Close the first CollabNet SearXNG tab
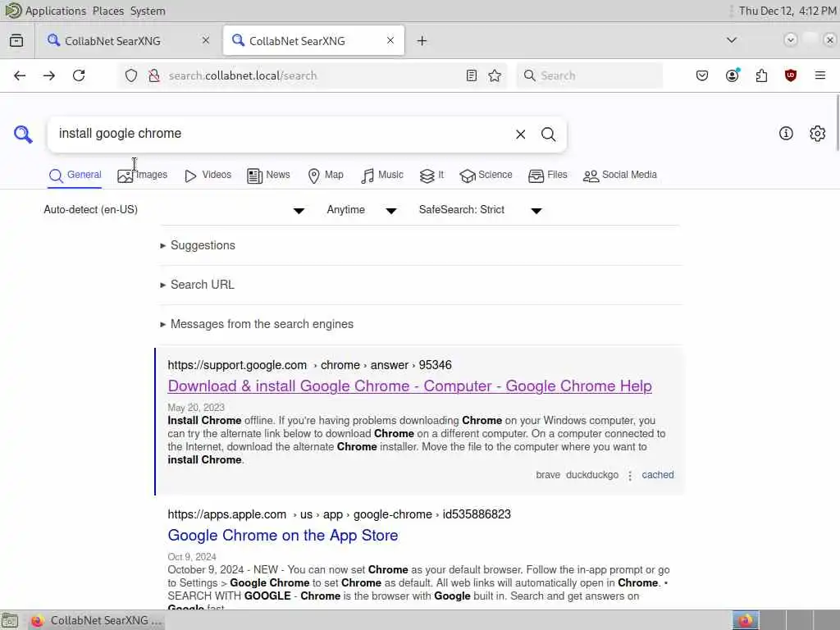840x630 pixels. (x=206, y=41)
